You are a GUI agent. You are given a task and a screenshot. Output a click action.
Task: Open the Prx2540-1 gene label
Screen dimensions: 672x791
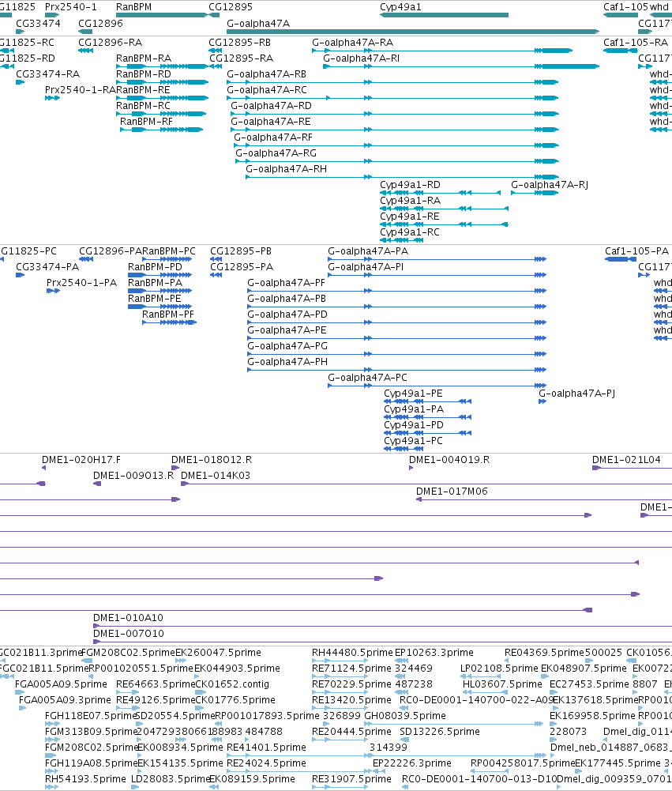70,7
